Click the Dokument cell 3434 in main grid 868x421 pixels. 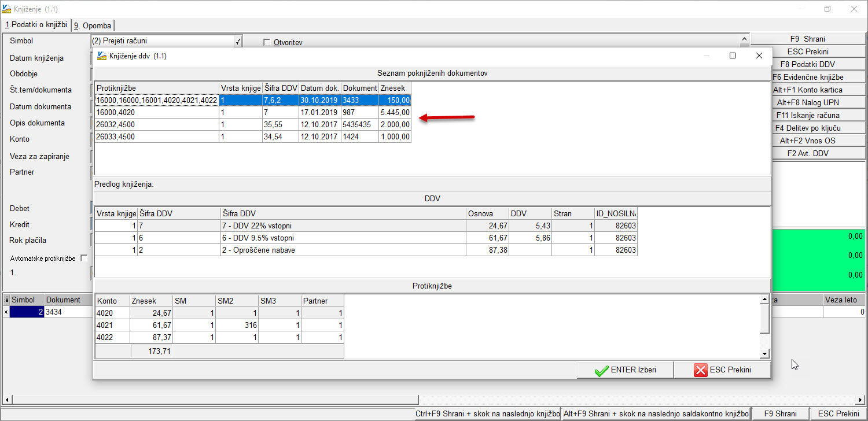click(x=68, y=312)
